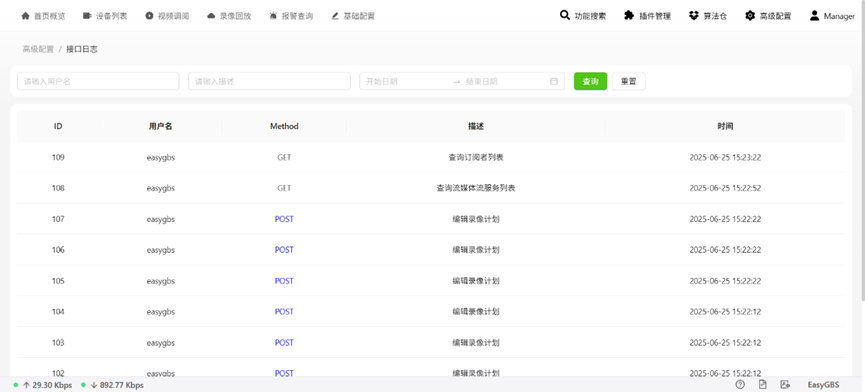The height and width of the screenshot is (392, 865).
Task: Open 插件管理 plugin management
Action: [648, 15]
